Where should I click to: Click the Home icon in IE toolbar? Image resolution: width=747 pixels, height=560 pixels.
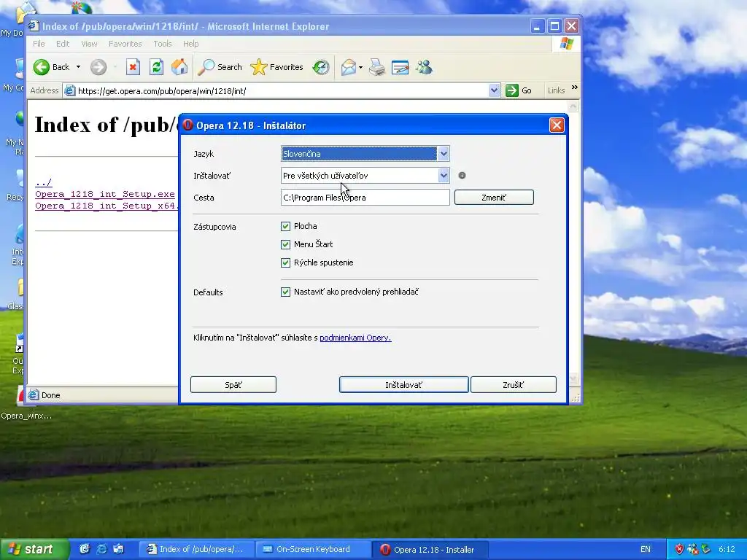[x=179, y=67]
